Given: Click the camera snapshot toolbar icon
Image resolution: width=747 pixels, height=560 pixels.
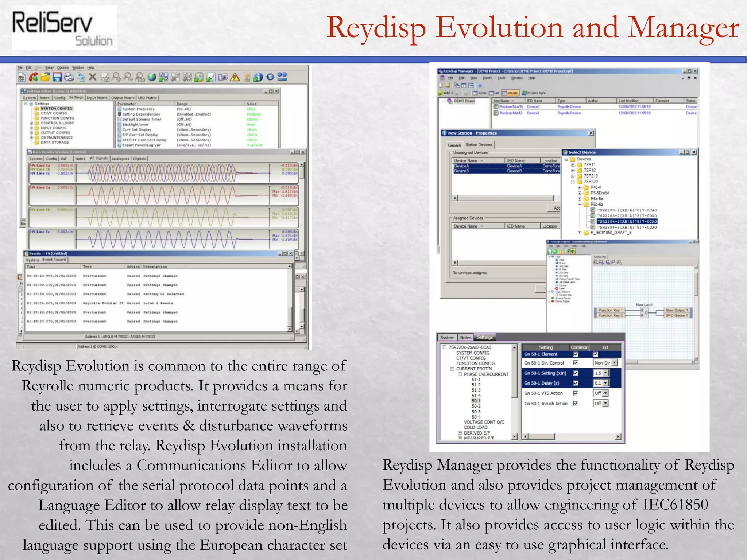Looking at the screenshot, I should point(223,77).
